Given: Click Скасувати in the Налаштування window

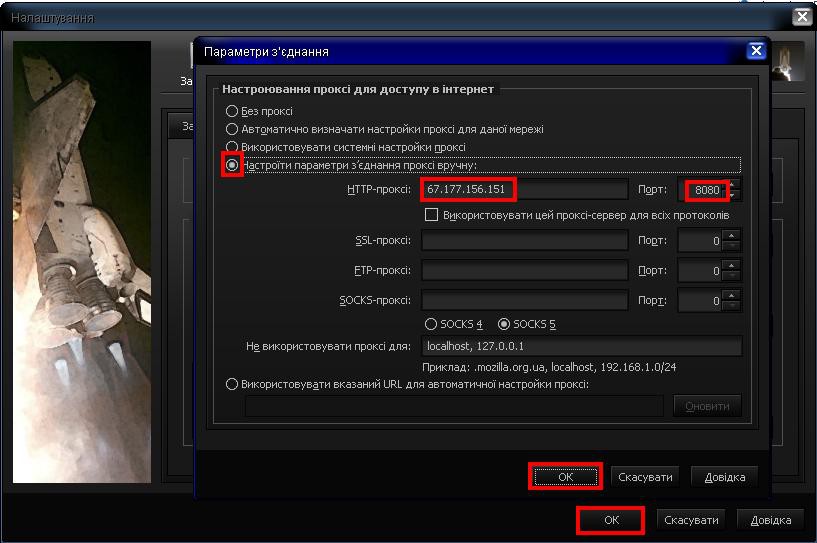Looking at the screenshot, I should pos(691,520).
